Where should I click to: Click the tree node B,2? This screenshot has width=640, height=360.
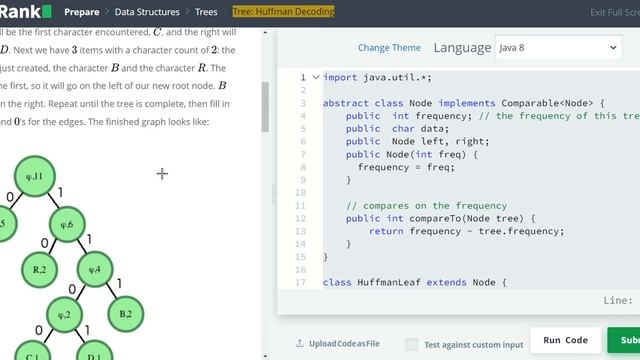click(126, 314)
